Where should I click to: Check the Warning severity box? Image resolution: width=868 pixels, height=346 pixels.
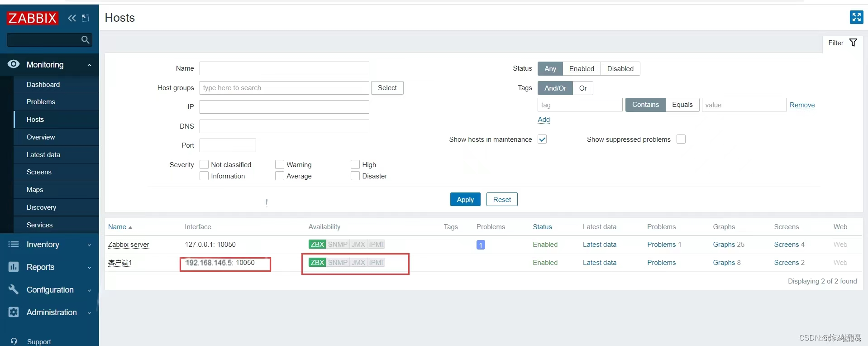280,164
